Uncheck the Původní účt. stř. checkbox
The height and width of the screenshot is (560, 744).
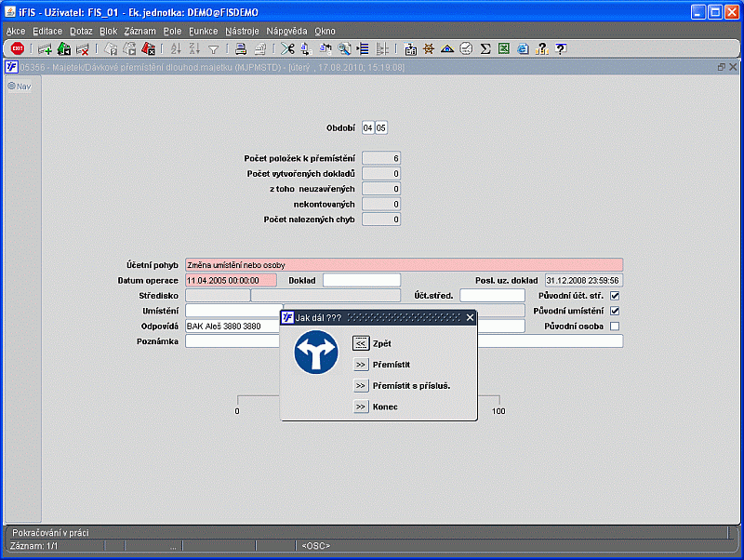tap(614, 296)
